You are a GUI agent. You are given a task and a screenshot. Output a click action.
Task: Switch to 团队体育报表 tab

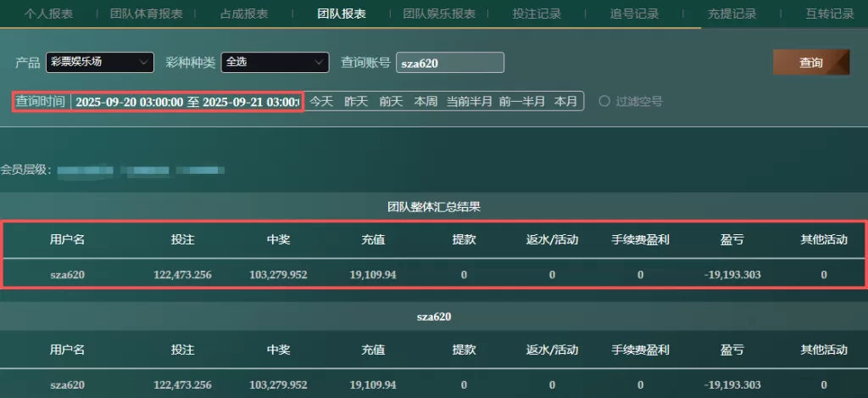(x=146, y=14)
